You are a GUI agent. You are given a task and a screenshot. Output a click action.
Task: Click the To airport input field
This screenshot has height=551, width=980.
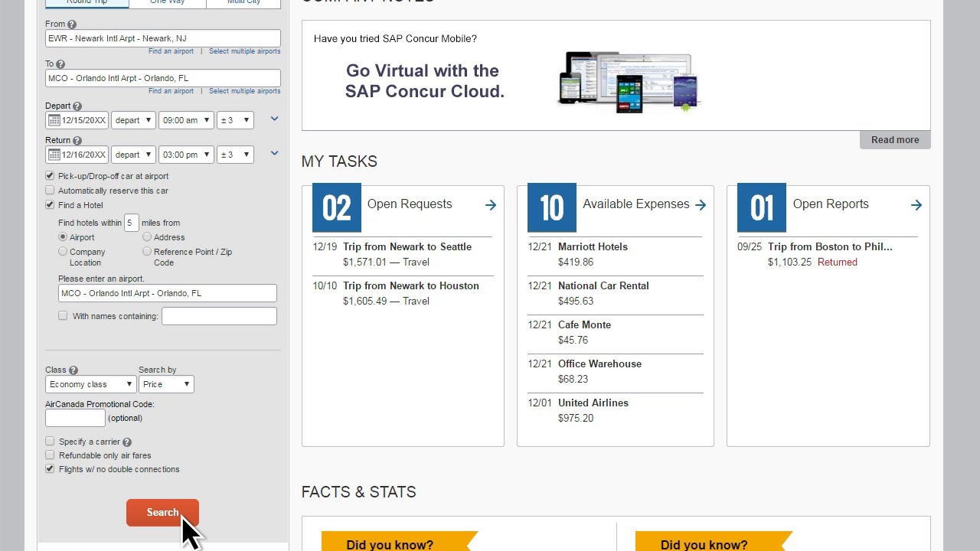click(x=163, y=78)
